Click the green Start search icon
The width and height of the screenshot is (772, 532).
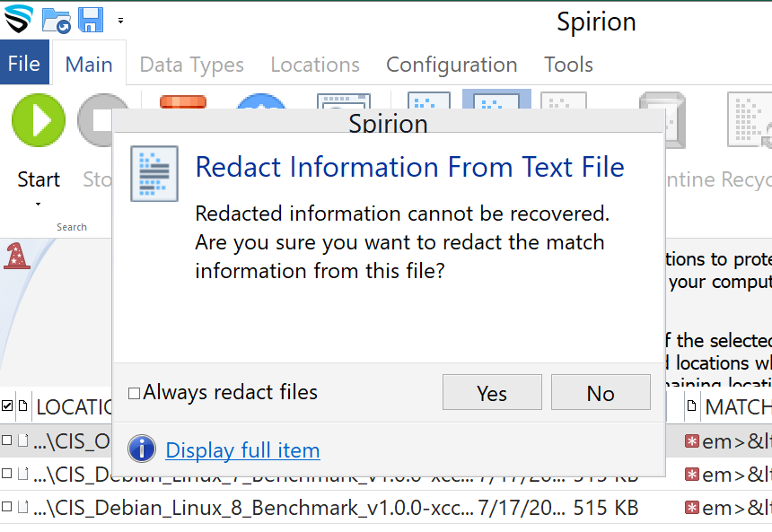tap(39, 120)
